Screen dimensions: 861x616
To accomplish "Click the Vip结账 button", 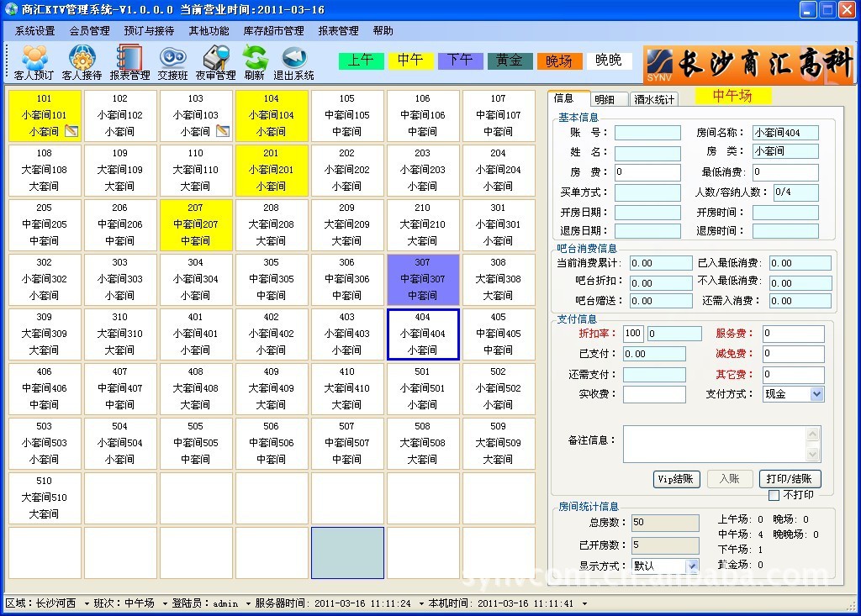I will [676, 479].
